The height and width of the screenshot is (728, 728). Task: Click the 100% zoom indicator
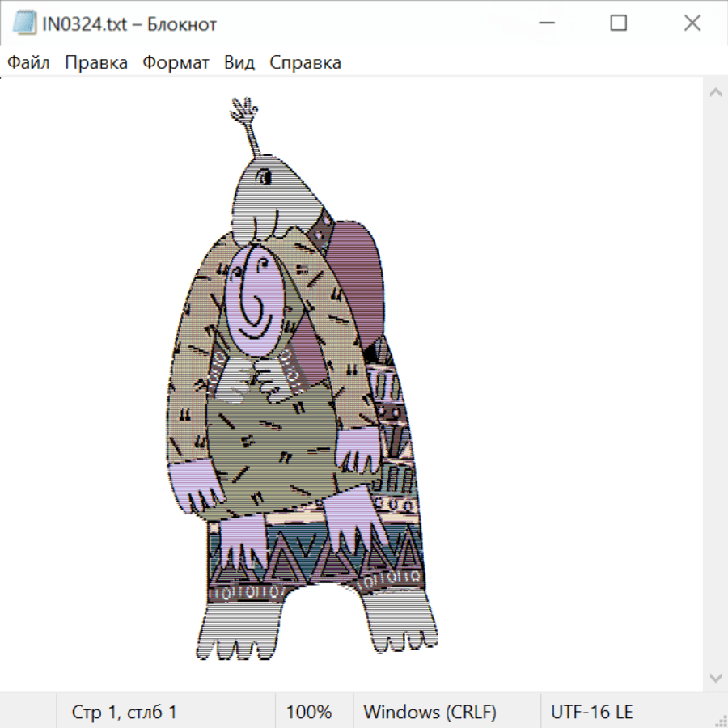pyautogui.click(x=309, y=713)
